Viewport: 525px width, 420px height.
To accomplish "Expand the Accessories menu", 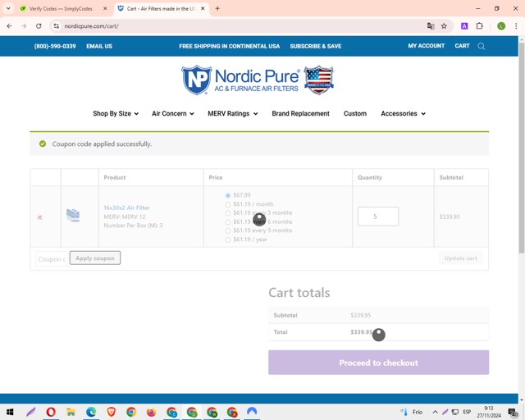I will [x=403, y=113].
